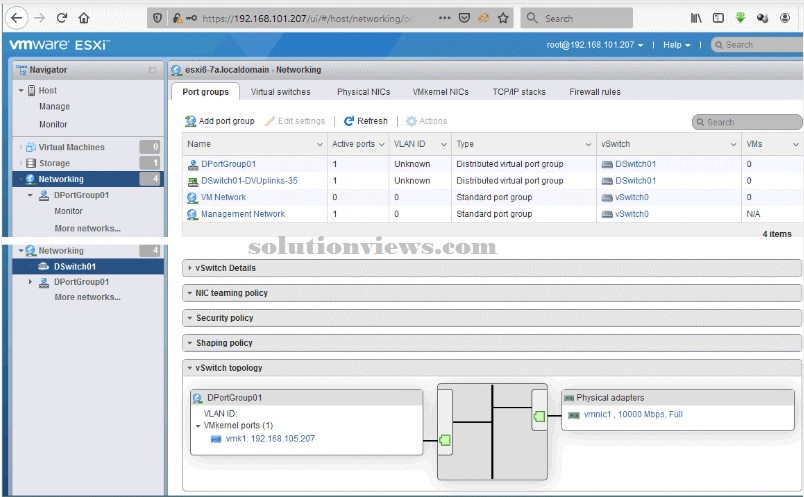Open the browser home page icon
Screen dimensions: 804x497
84,18
